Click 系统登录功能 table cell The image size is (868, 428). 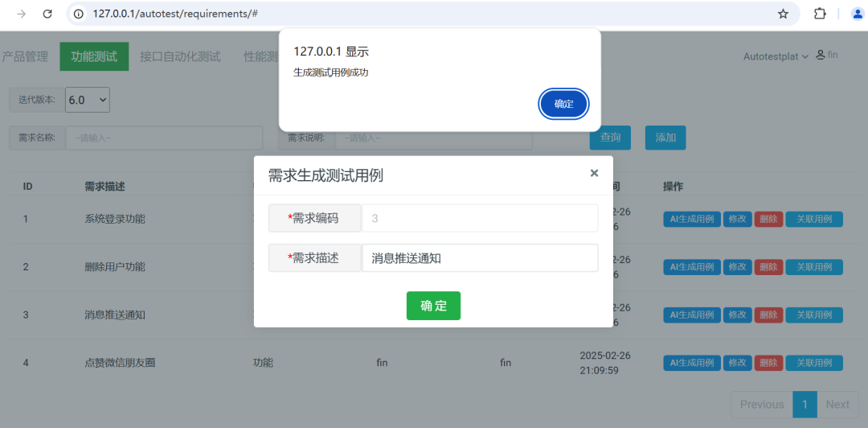(115, 219)
